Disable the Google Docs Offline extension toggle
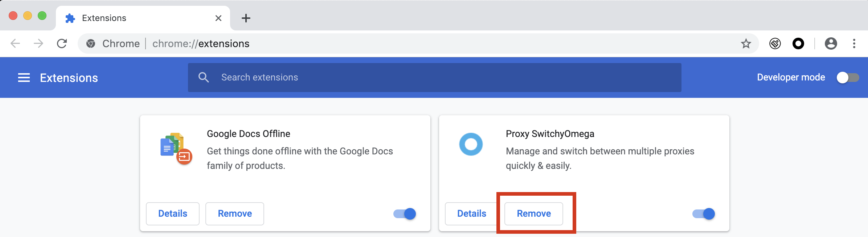 (x=405, y=214)
